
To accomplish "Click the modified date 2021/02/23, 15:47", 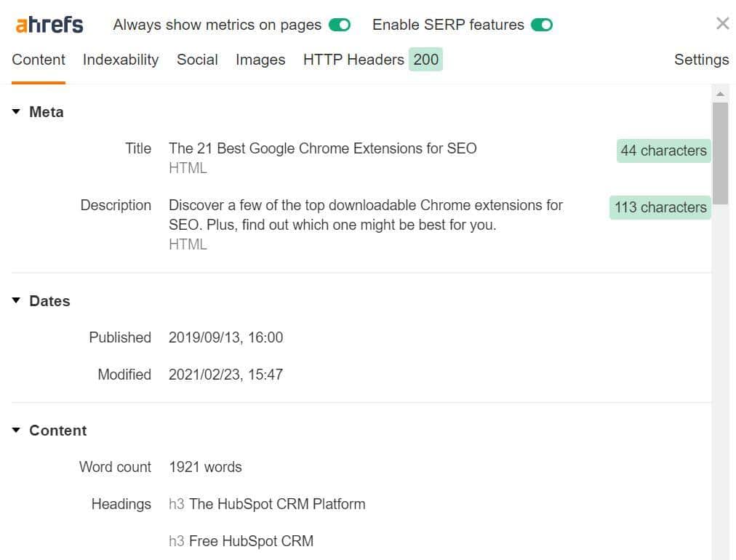I will pos(225,375).
